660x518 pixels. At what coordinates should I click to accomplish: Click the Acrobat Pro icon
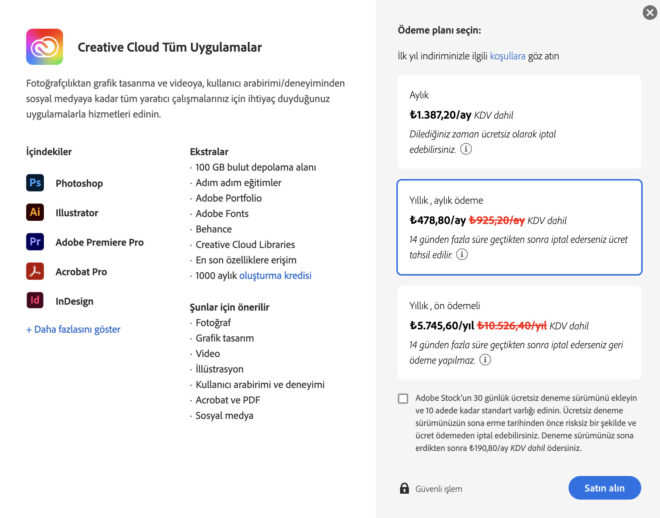pyautogui.click(x=35, y=271)
